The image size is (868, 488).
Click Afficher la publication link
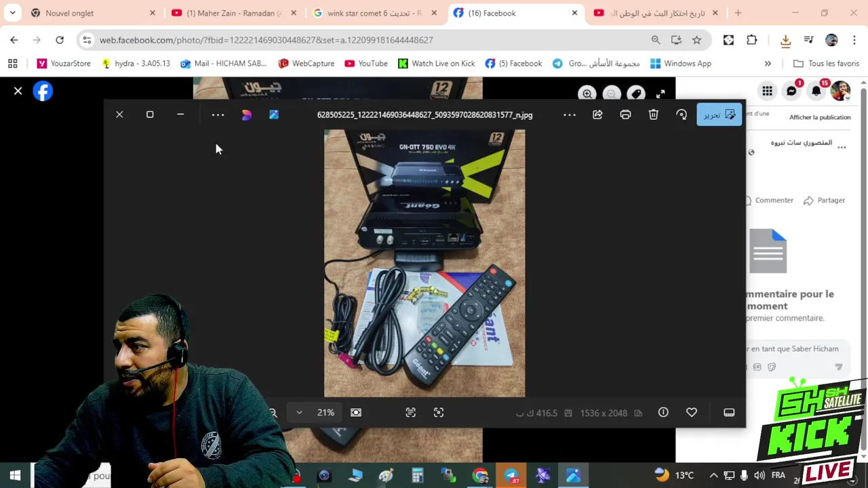point(820,117)
